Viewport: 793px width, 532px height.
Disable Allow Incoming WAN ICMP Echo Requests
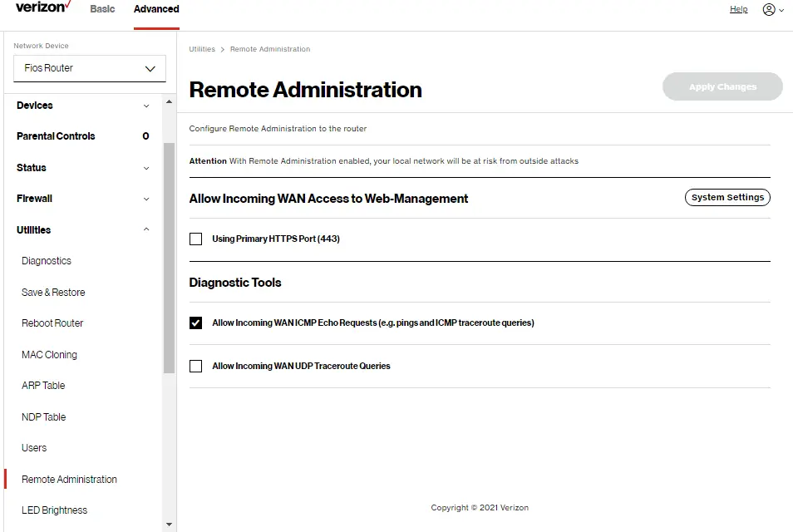click(195, 323)
